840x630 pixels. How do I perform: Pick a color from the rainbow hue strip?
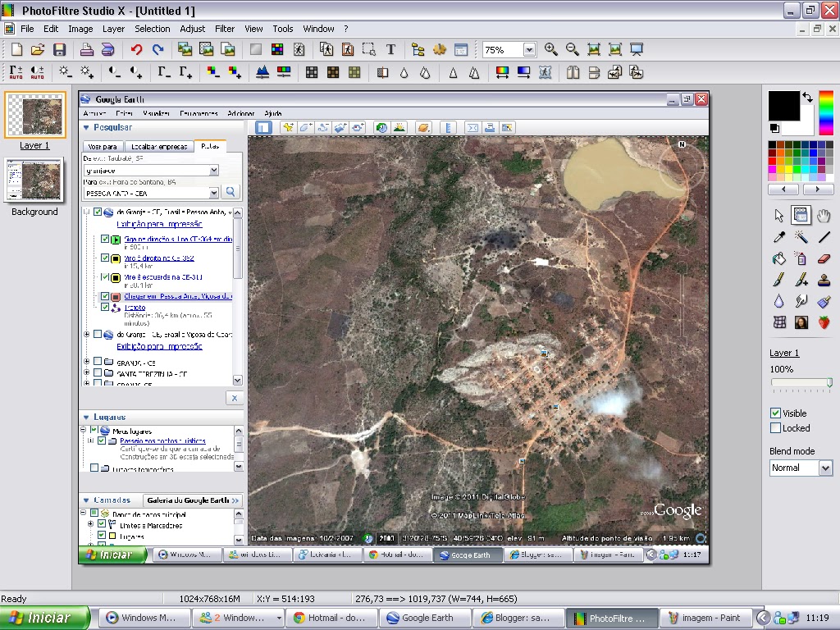click(825, 112)
